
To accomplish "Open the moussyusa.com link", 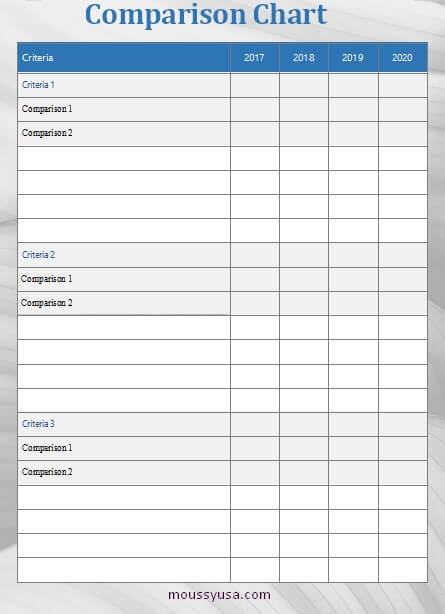I will tap(219, 595).
